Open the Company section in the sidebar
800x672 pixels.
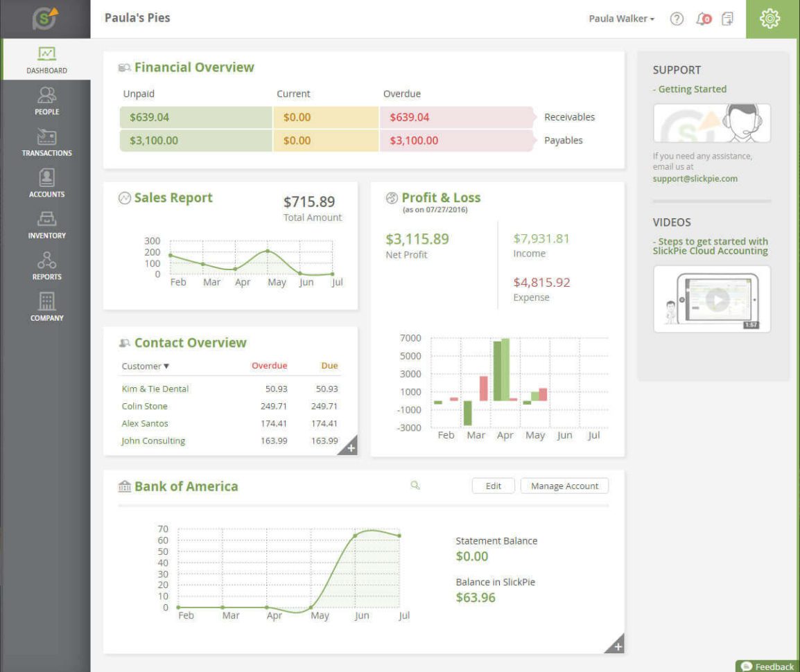pos(46,307)
